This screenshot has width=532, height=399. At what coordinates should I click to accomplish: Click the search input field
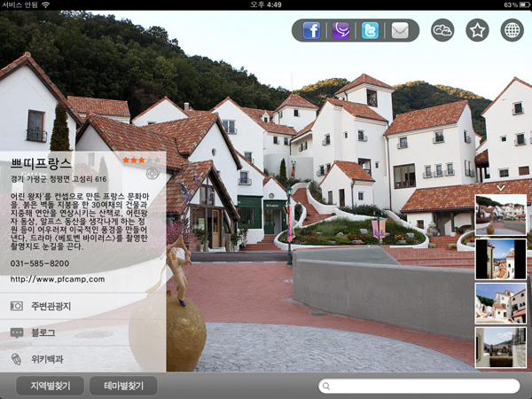click(419, 386)
